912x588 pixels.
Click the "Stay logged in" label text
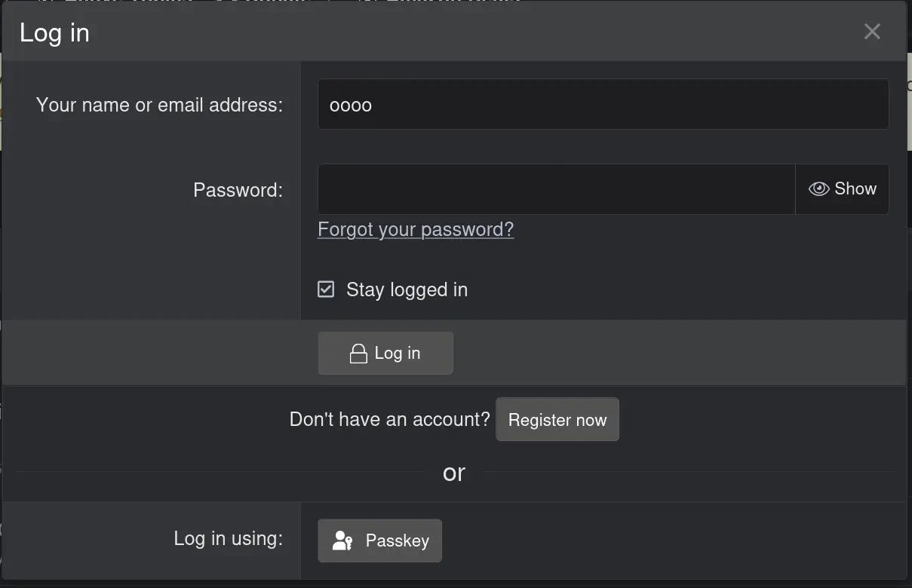(x=407, y=290)
